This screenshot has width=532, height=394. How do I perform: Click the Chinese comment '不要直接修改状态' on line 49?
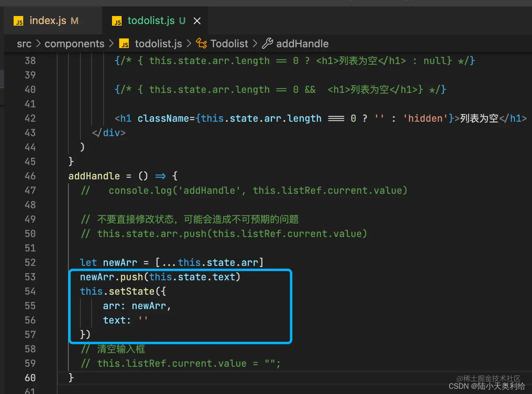[x=135, y=219]
